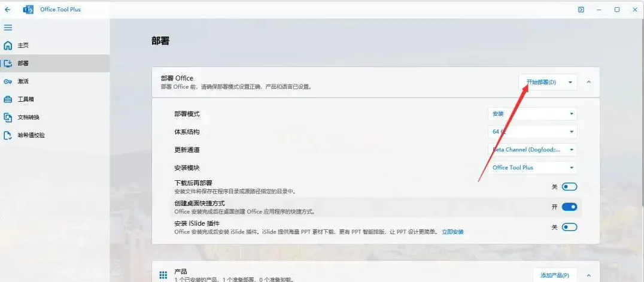The width and height of the screenshot is (644, 282).
Task: Click the 部署模式 label
Action: (187, 114)
